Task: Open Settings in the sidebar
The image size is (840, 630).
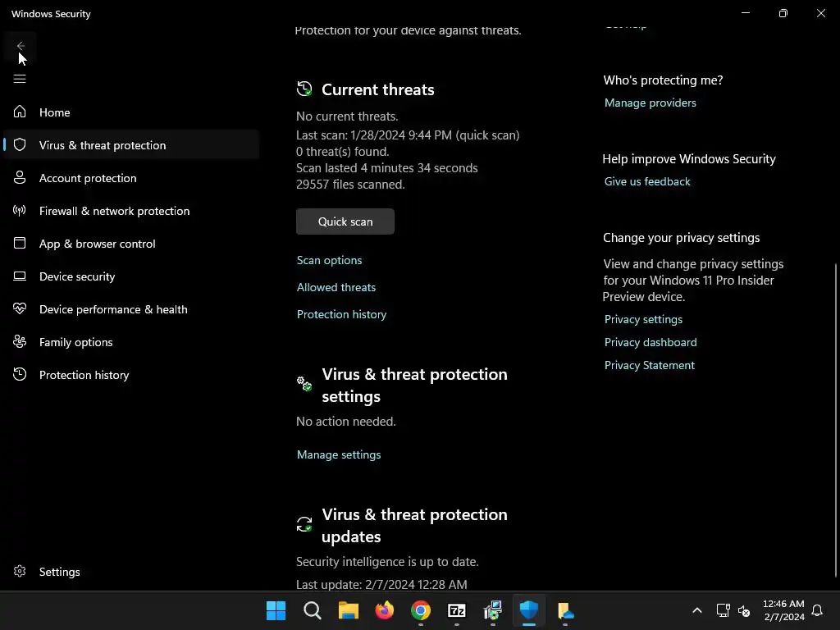Action: coord(132,572)
